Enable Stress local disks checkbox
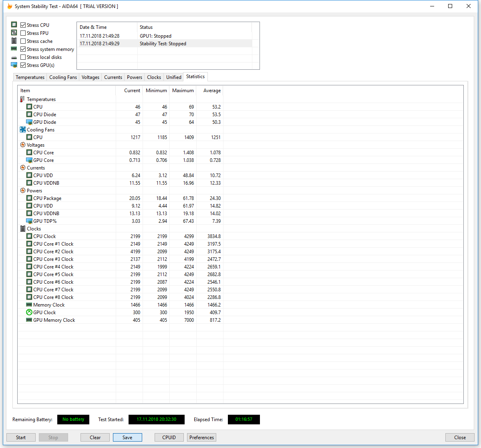 coord(23,57)
